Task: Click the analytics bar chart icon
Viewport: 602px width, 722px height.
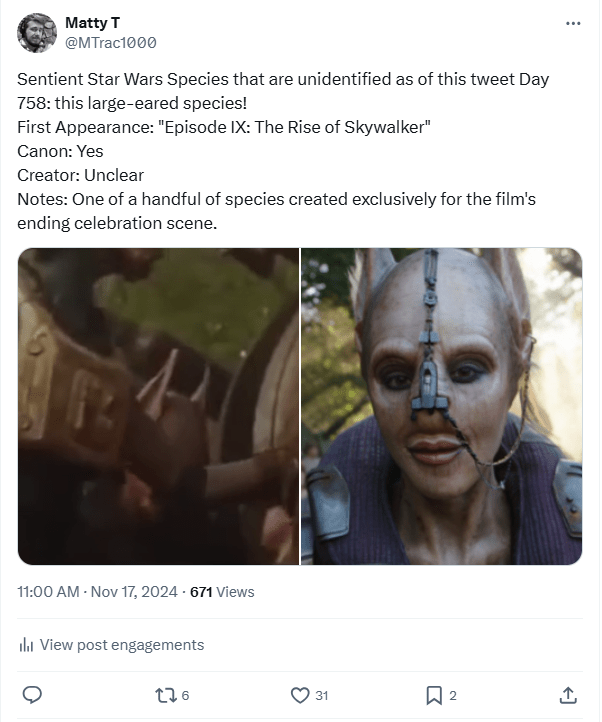Action: pyautogui.click(x=27, y=645)
